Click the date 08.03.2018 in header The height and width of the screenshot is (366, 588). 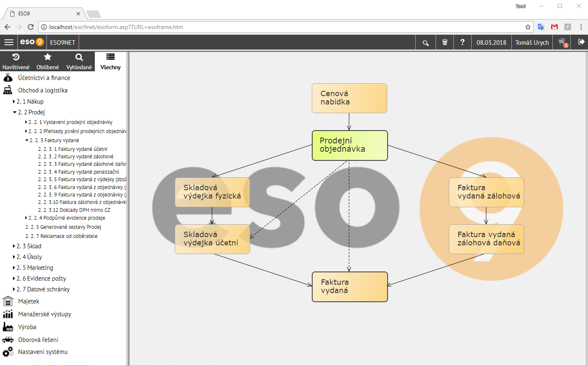click(x=491, y=42)
